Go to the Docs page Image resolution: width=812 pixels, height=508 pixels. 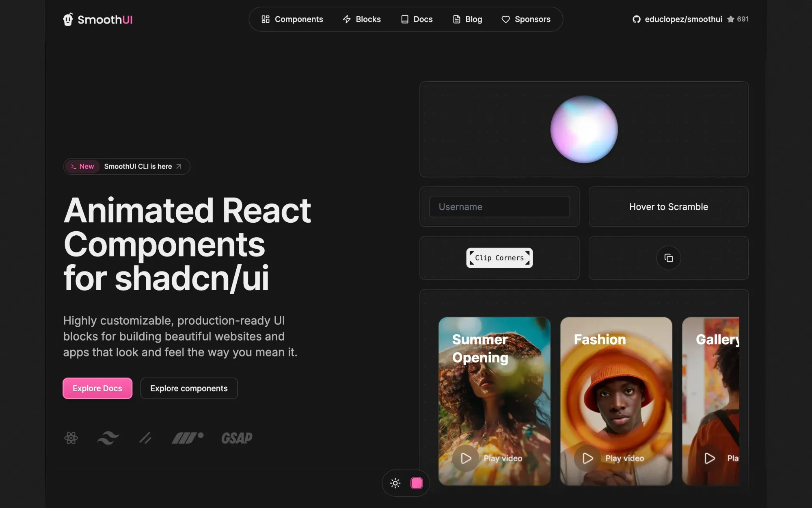pos(417,19)
